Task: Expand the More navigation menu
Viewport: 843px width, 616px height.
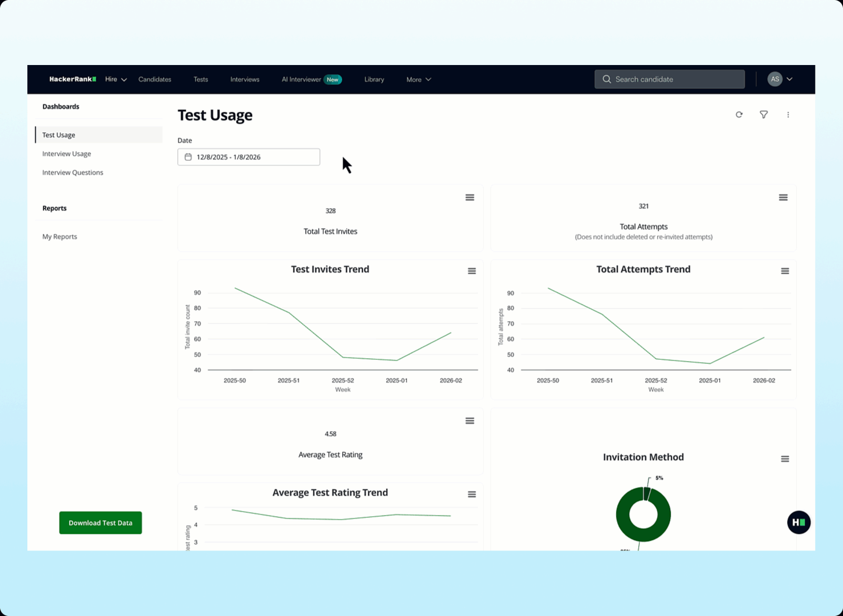Action: coord(419,79)
